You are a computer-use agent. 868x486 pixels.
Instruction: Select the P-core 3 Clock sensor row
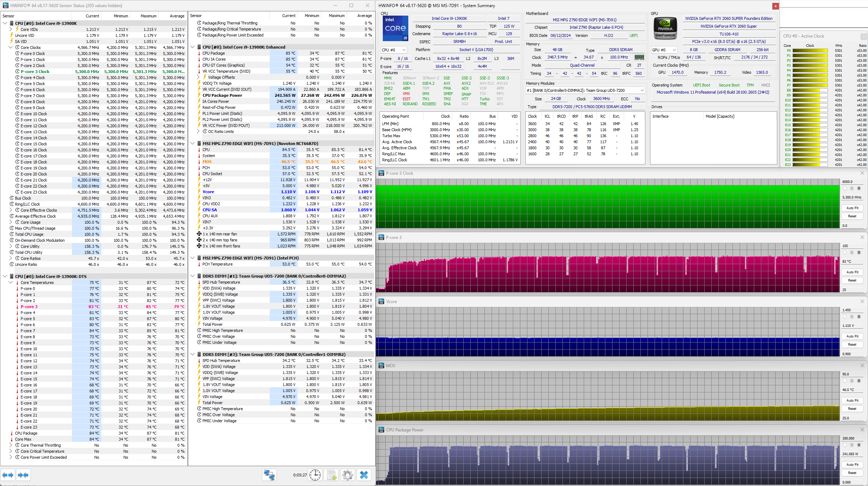pos(94,72)
